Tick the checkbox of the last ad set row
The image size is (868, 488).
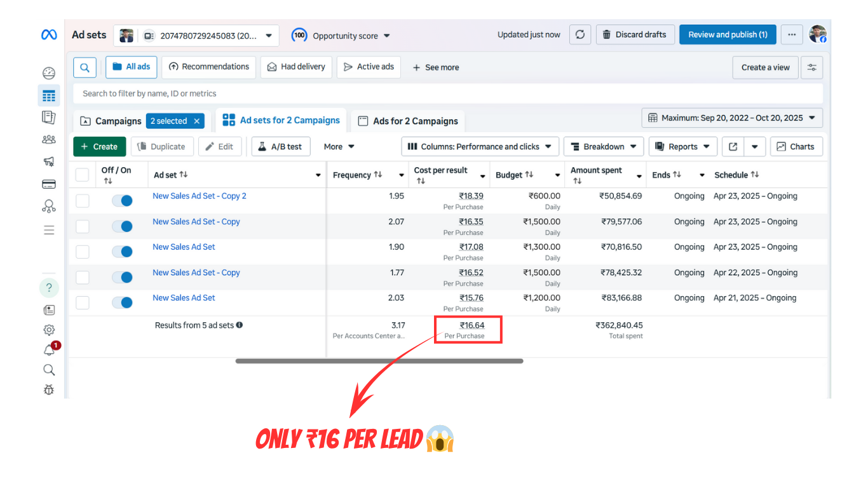82,303
